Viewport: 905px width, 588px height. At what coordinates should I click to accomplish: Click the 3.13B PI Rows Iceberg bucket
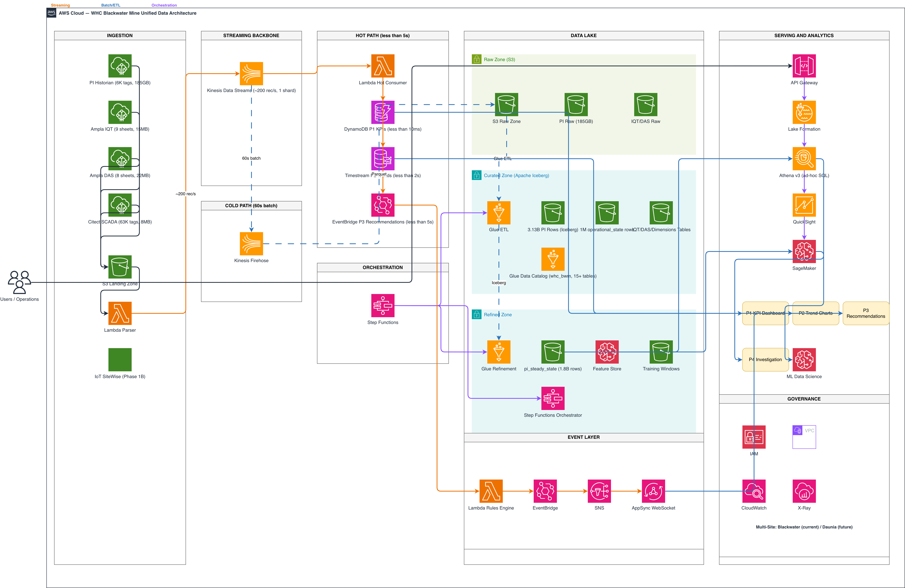(x=553, y=213)
